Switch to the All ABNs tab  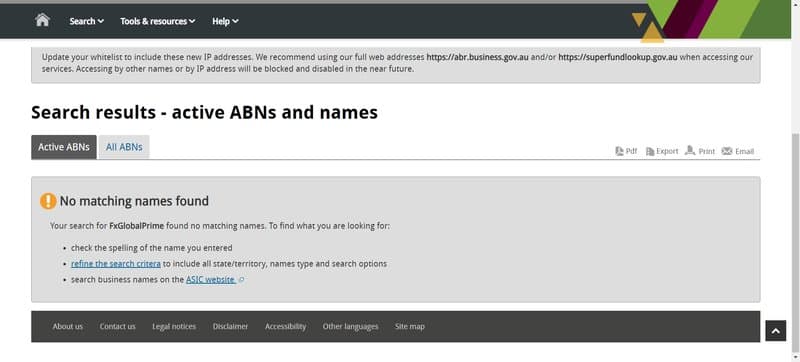click(x=124, y=147)
